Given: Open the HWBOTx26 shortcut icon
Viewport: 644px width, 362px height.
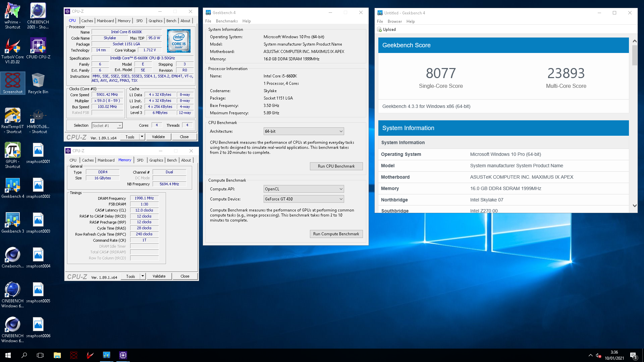Looking at the screenshot, I should (x=38, y=120).
